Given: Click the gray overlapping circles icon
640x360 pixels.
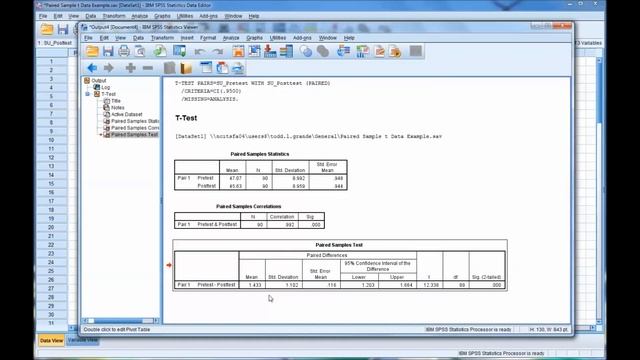Looking at the screenshot, I should coord(323,51).
